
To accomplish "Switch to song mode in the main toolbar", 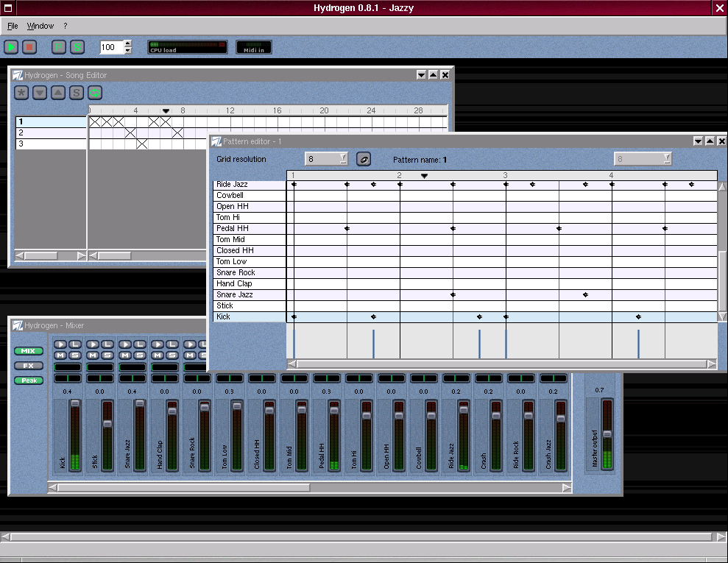I will (77, 47).
